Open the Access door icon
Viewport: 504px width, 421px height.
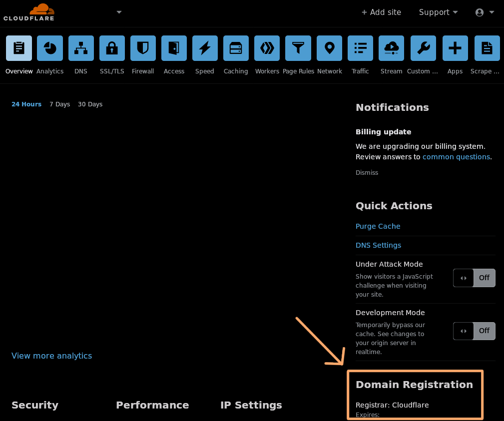pyautogui.click(x=174, y=48)
